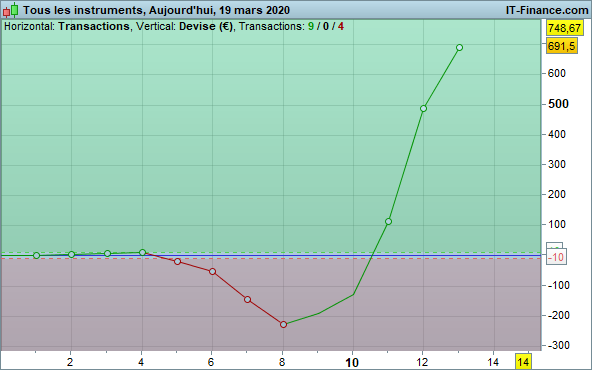Click the yellow 14 marker on horizontal axis
Image resolution: width=592 pixels, height=370 pixels.
coord(523,362)
